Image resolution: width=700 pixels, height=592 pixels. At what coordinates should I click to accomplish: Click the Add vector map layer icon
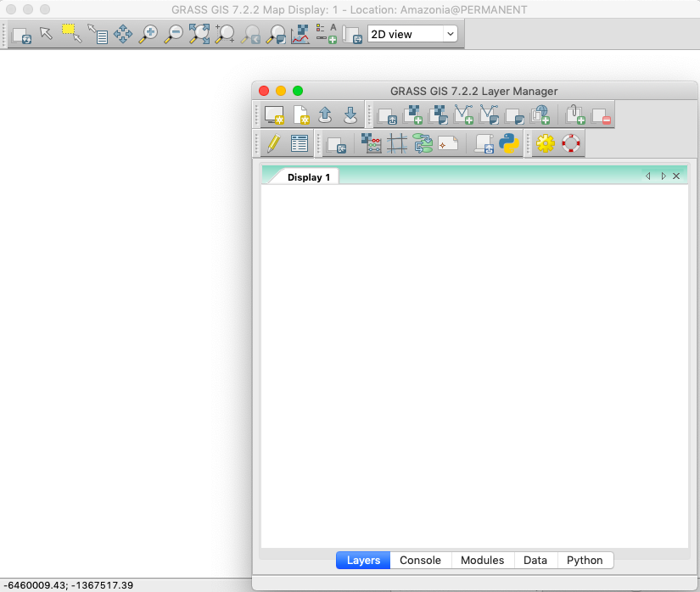pos(464,114)
